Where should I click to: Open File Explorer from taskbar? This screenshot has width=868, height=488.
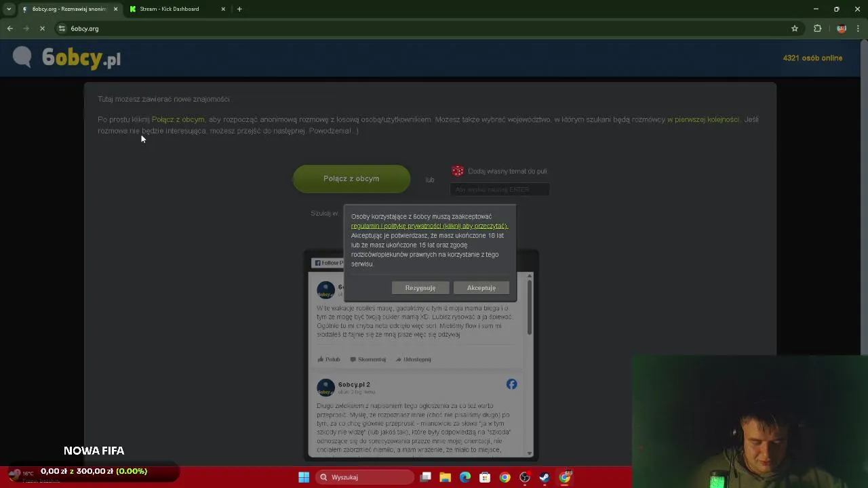click(x=446, y=477)
